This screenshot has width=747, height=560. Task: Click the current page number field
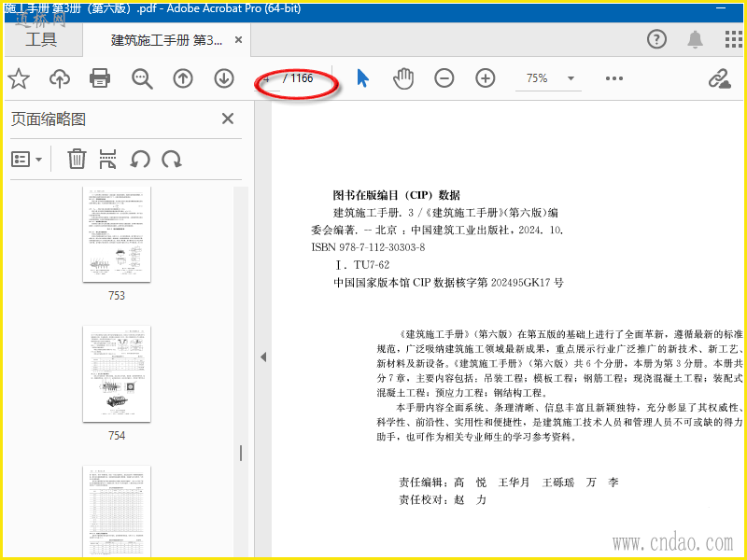tap(269, 78)
